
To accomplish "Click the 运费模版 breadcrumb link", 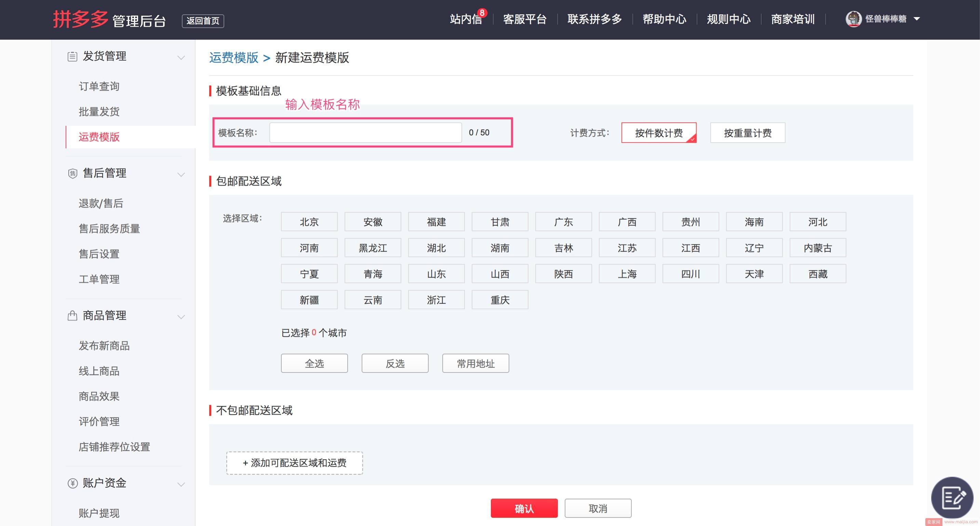I will 233,57.
